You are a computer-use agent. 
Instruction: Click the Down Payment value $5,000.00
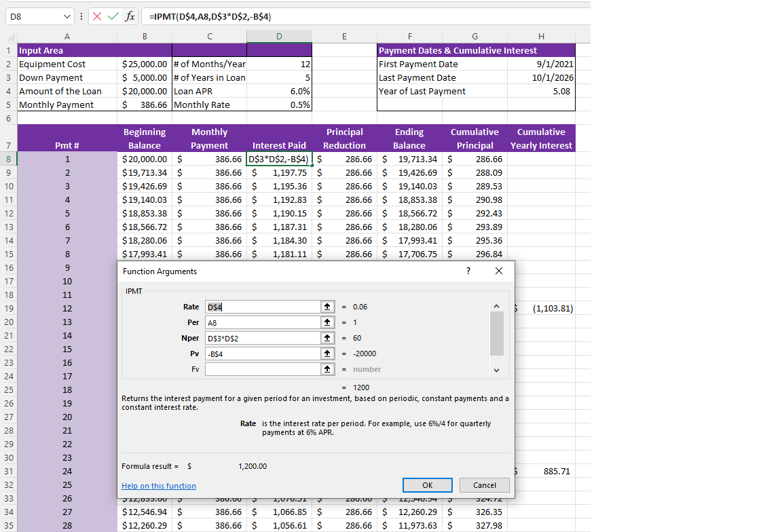[145, 77]
